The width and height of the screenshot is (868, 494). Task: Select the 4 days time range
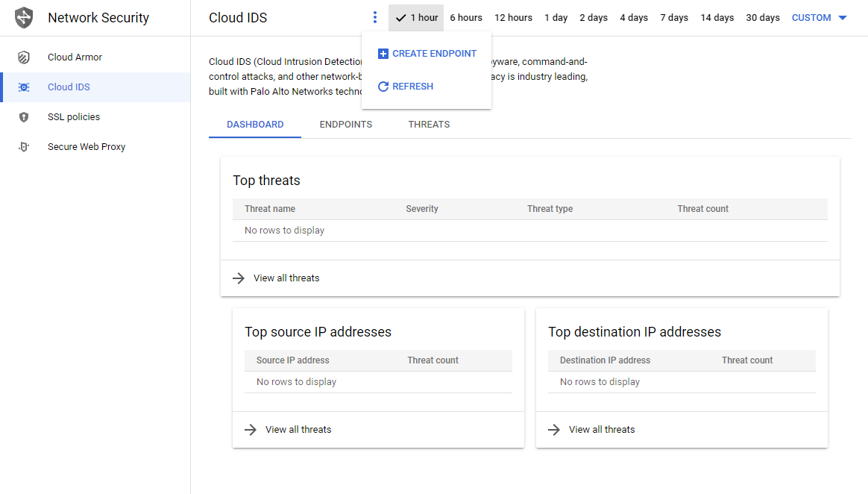634,18
